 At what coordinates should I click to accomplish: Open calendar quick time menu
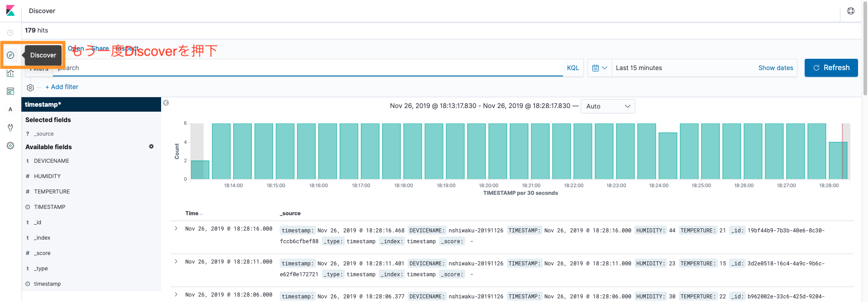[x=600, y=68]
